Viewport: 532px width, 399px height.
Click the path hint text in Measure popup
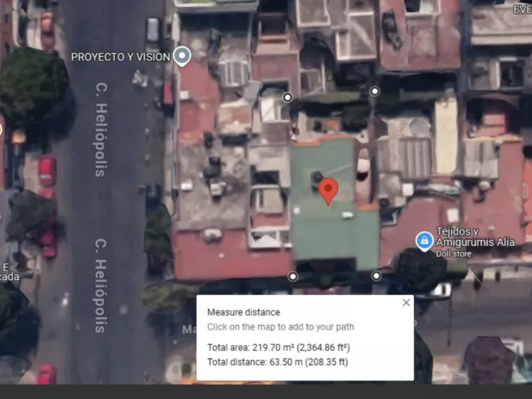(x=281, y=327)
